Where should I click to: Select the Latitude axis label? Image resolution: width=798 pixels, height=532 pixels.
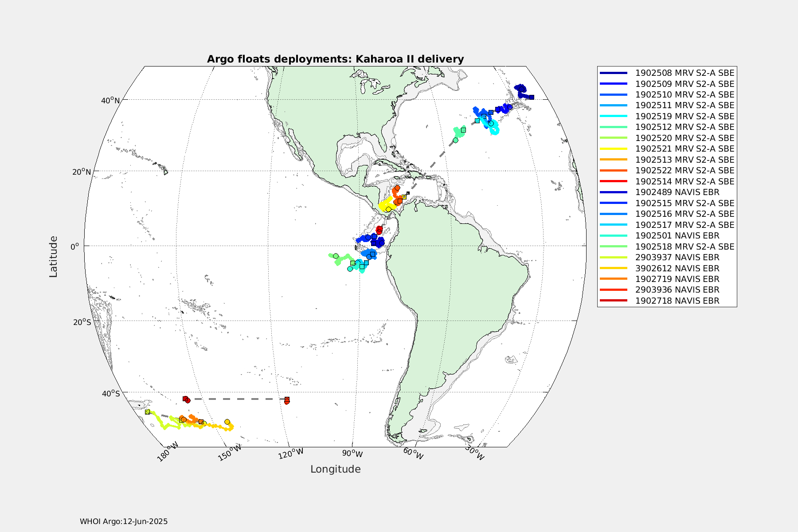coord(53,257)
